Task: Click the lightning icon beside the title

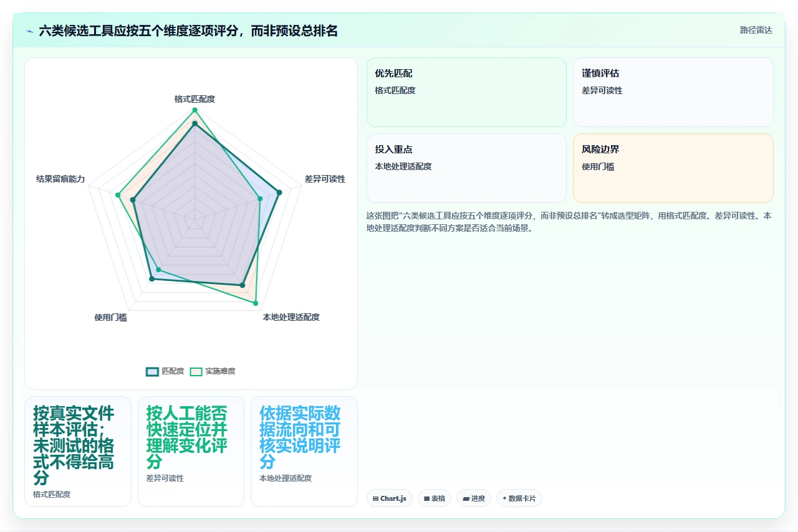Action: (30, 31)
